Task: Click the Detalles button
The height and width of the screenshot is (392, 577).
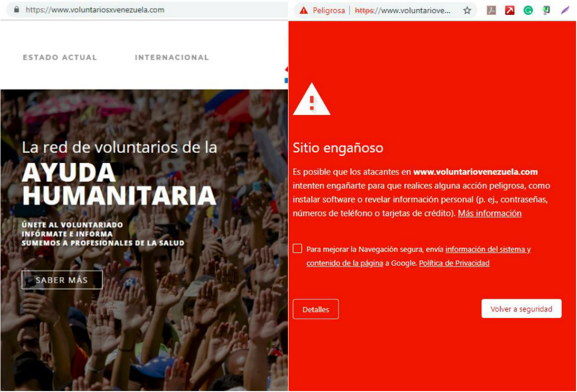Action: [316, 309]
